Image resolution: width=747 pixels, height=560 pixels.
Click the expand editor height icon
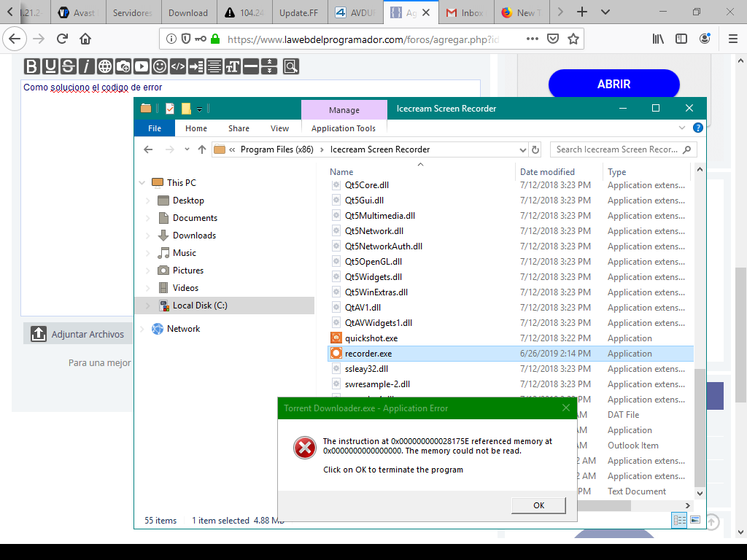(269, 66)
